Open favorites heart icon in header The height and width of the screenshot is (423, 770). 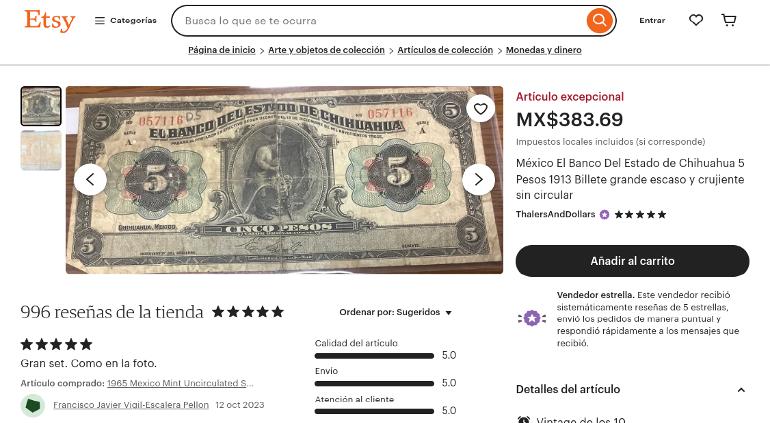click(x=696, y=20)
